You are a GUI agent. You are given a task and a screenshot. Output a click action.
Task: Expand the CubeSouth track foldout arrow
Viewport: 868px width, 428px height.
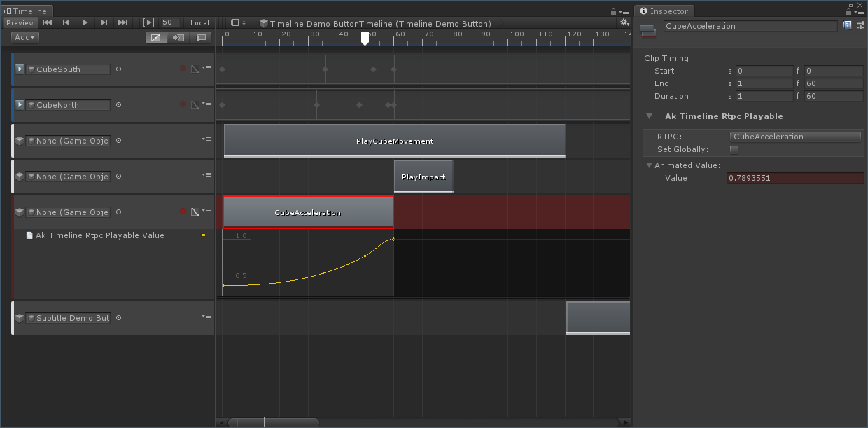pyautogui.click(x=20, y=69)
